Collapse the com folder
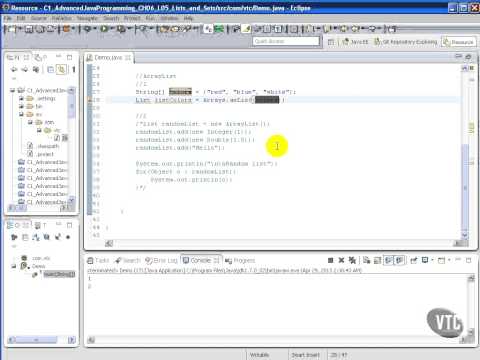Screen dimensions: 480x360 30,122
